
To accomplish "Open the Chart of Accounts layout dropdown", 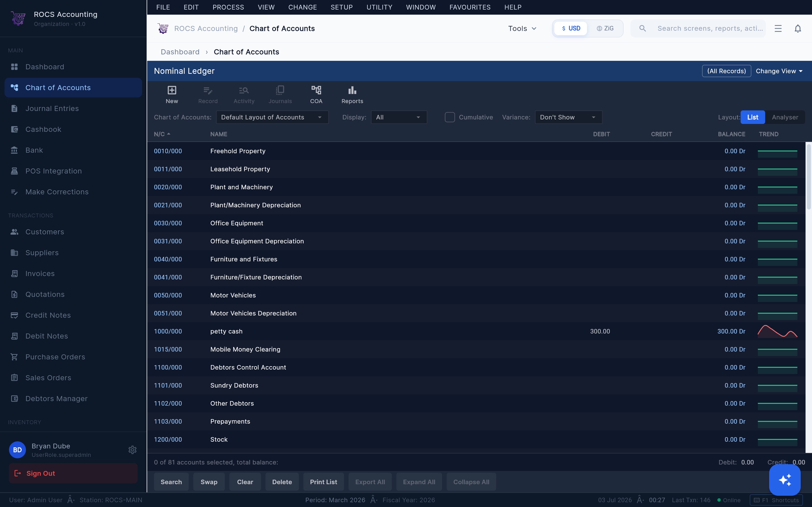I will click(272, 117).
